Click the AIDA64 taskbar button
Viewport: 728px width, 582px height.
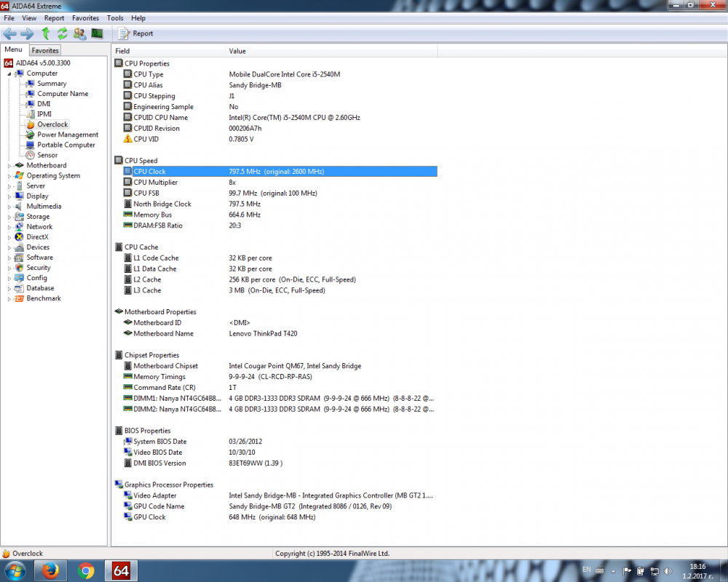tap(121, 570)
